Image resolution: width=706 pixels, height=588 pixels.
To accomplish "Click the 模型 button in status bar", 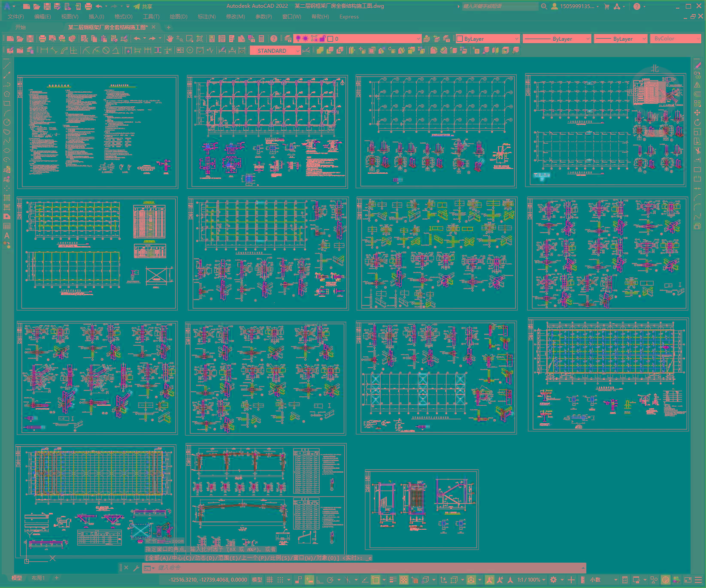I will point(257,580).
